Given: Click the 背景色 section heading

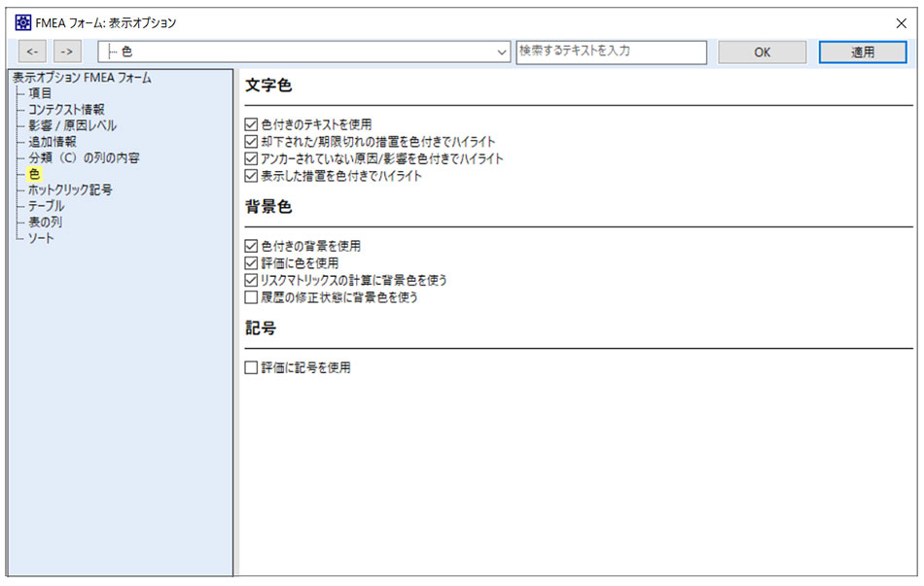Looking at the screenshot, I should 268,207.
